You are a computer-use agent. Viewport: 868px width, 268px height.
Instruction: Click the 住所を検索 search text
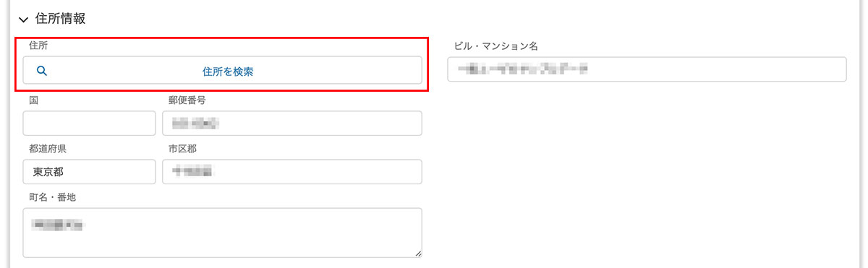(x=228, y=72)
